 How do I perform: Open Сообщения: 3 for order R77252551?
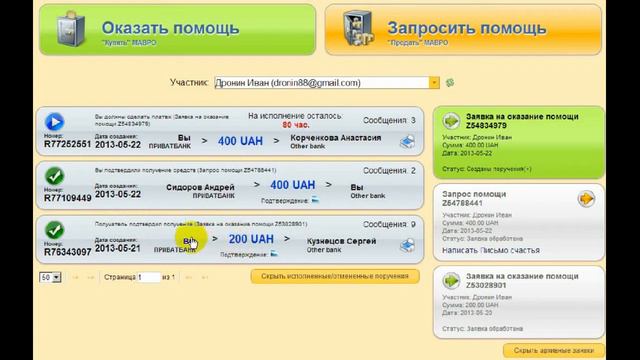[x=389, y=120]
